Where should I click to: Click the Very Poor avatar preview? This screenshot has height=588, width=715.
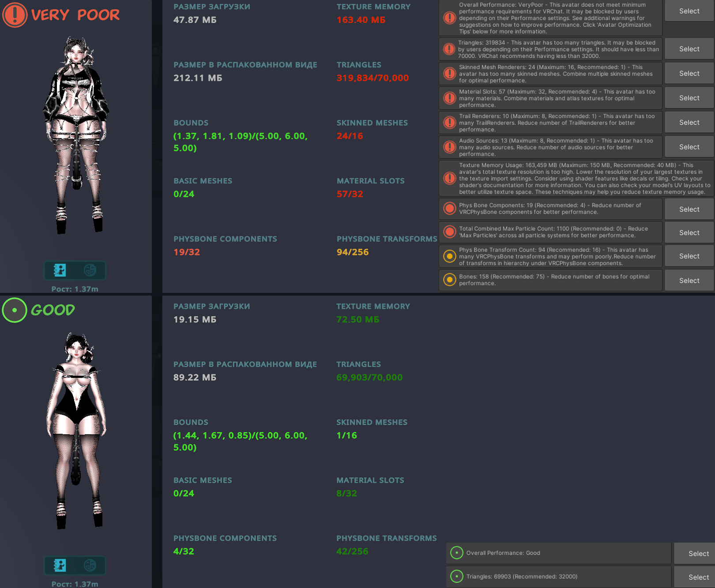[76, 135]
